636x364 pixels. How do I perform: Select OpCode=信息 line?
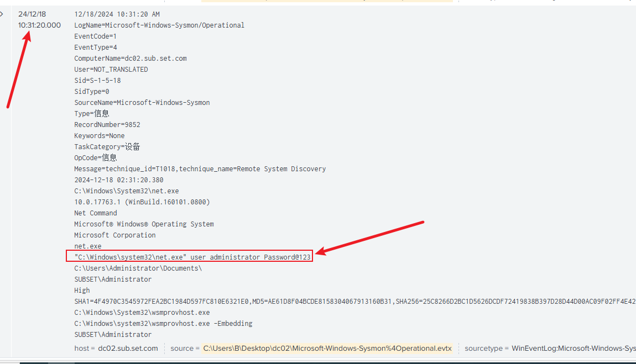[95, 157]
